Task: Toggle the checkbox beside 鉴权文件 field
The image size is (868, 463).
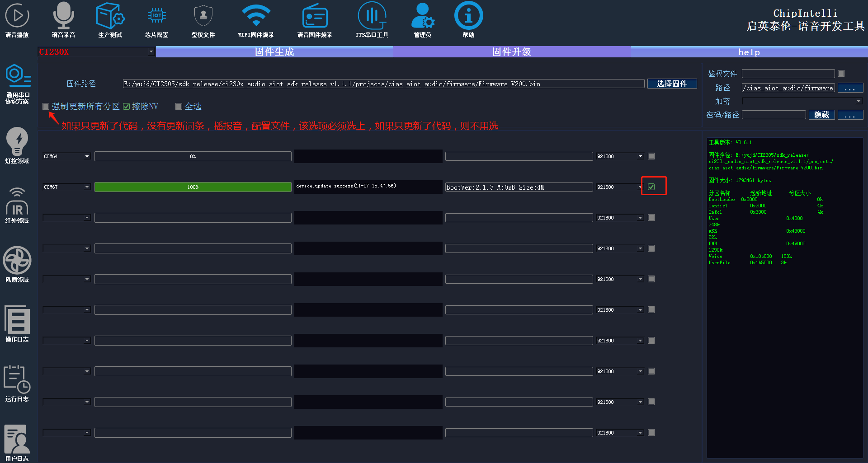Action: coord(841,74)
